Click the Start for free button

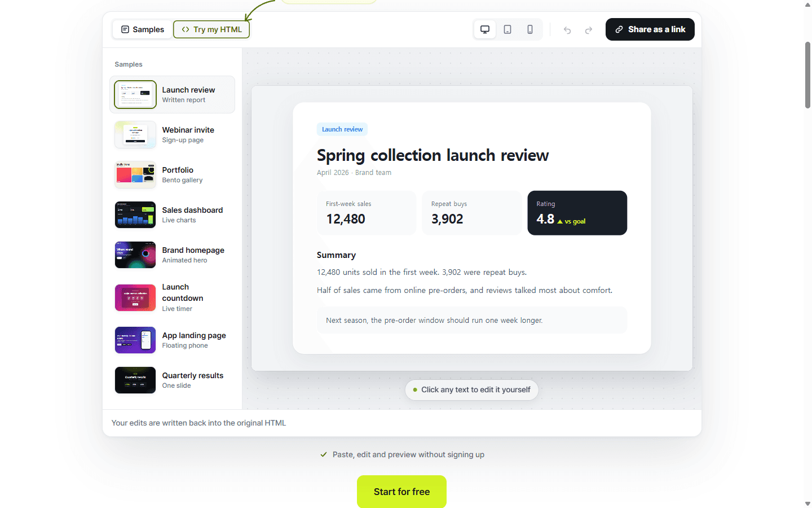click(x=401, y=492)
